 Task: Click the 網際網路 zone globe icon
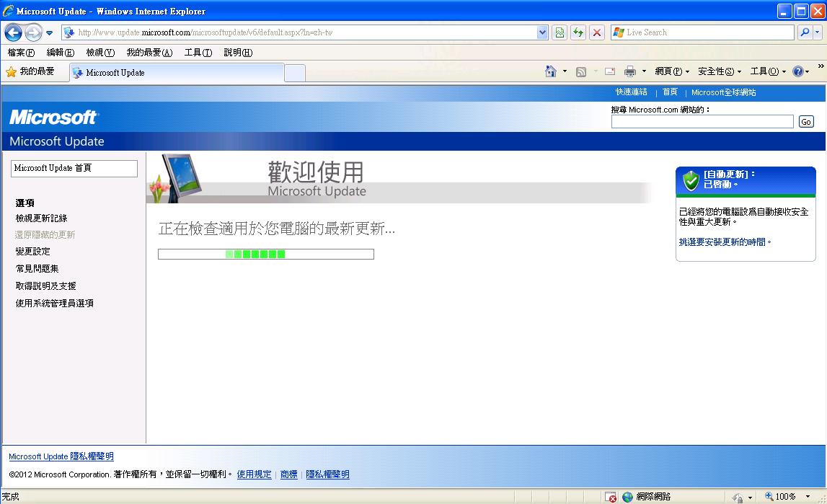627,497
